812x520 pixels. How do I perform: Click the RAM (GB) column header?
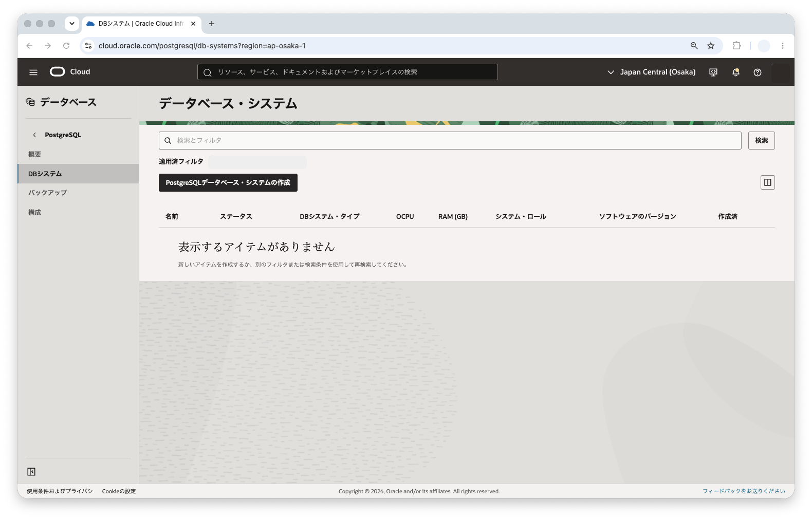[453, 217]
